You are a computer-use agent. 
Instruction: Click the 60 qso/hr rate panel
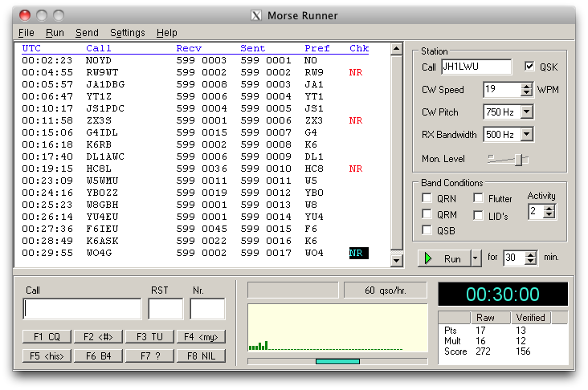click(x=385, y=290)
